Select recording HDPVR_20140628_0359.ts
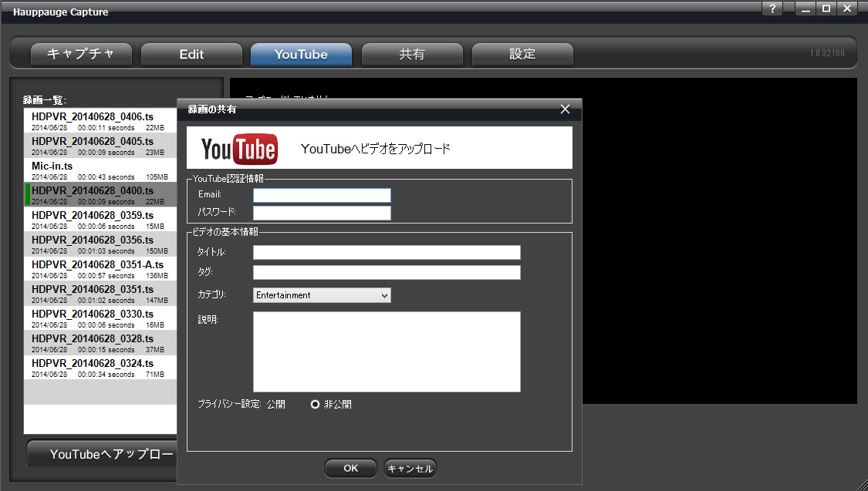Screen dimensions: 868x491 click(100, 220)
